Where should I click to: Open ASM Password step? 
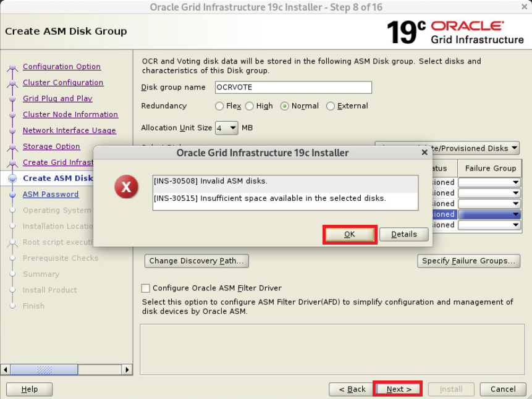(51, 194)
